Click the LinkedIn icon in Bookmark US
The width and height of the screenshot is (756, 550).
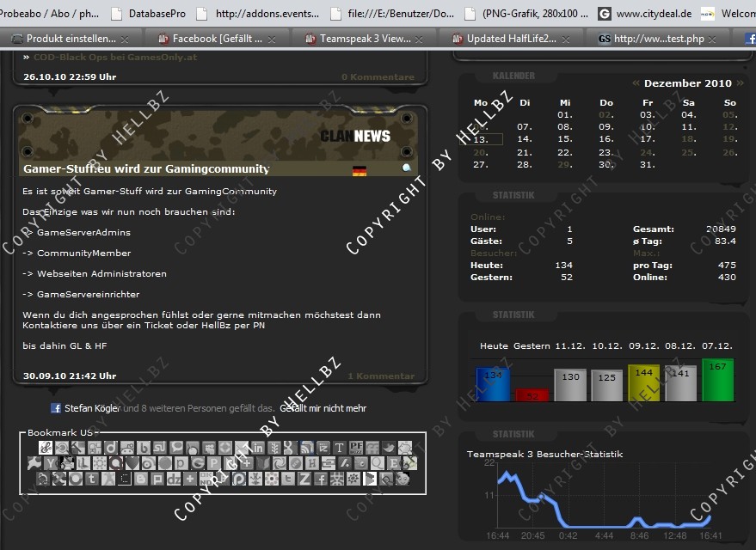tap(258, 448)
